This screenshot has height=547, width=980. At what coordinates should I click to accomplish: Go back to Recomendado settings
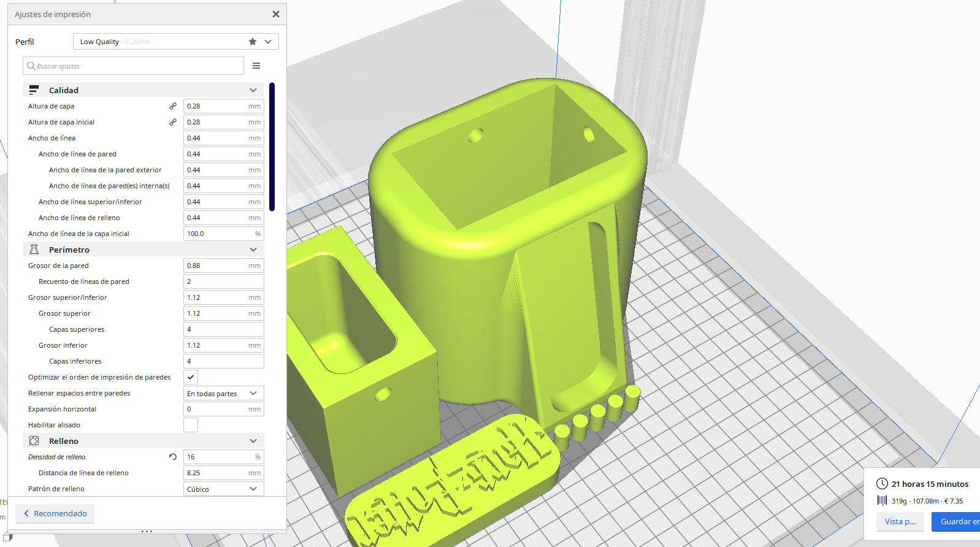click(55, 513)
